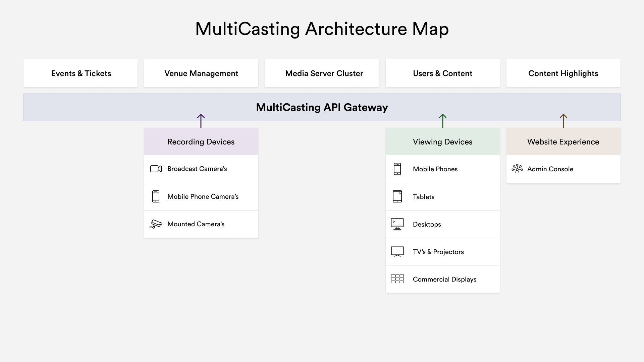Select the Mounted Camera's icon

click(x=156, y=224)
